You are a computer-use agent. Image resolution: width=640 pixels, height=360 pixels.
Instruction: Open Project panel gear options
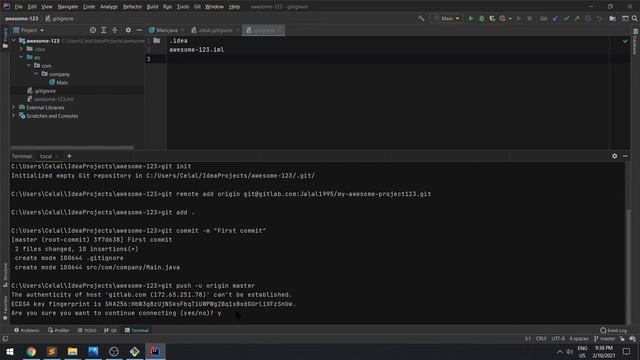pyautogui.click(x=128, y=30)
